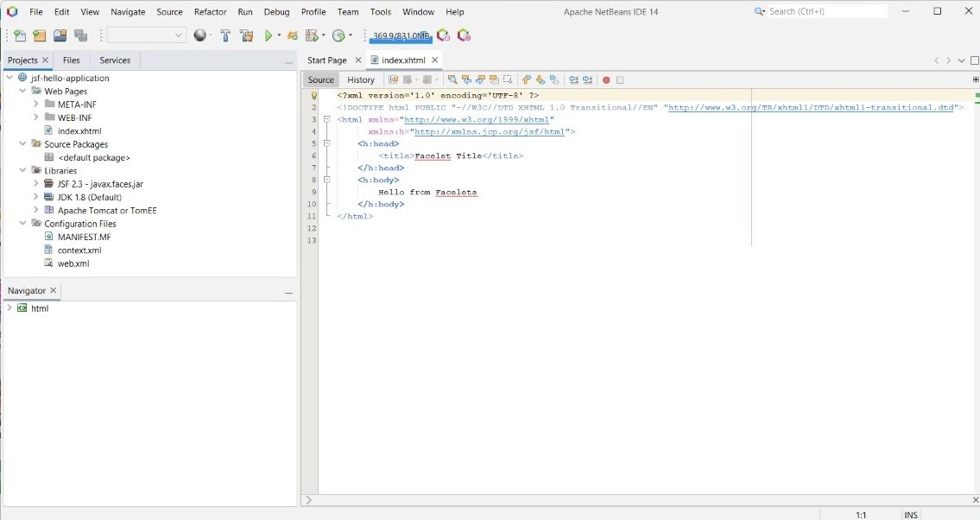
Task: Toggle a bookmark on the current line
Action: coord(553,79)
